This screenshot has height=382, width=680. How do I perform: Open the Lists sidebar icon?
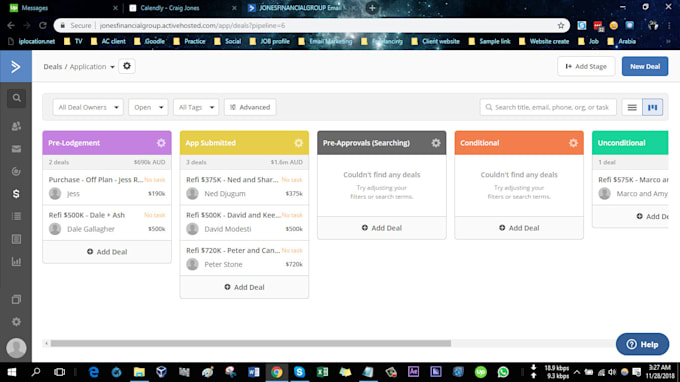tap(16, 216)
